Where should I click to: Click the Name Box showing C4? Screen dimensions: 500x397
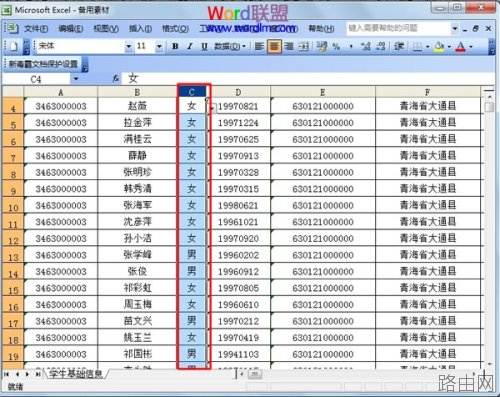click(36, 79)
